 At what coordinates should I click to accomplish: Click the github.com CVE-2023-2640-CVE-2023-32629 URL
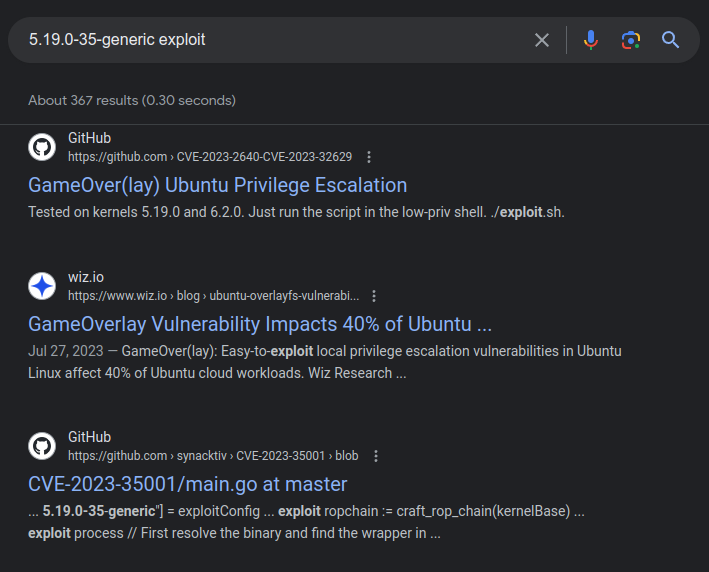point(209,157)
